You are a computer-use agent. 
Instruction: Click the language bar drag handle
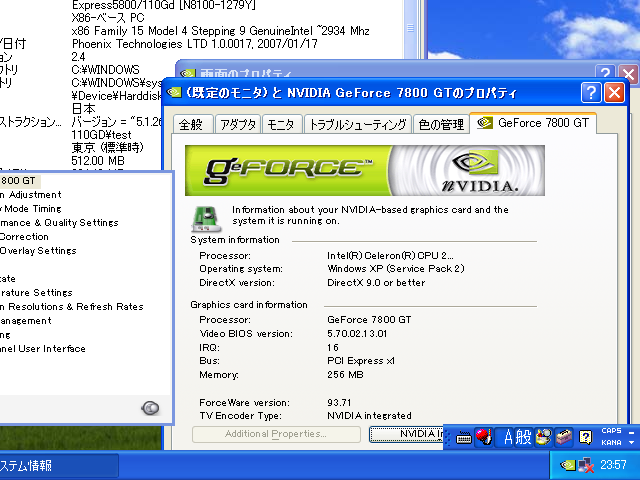click(448, 437)
